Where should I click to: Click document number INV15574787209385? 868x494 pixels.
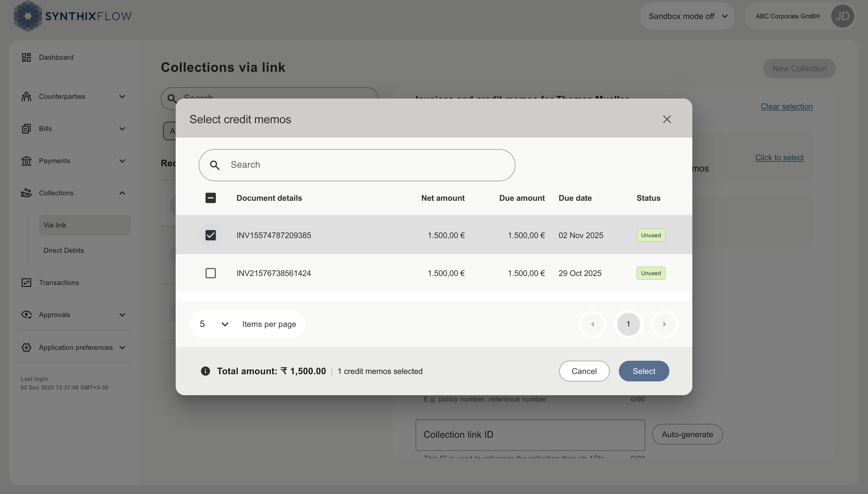[274, 235]
